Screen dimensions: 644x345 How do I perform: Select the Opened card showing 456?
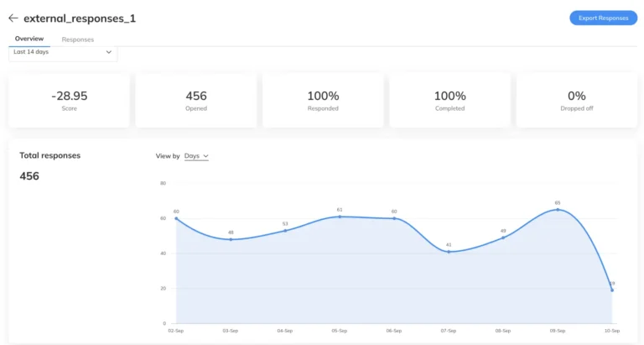click(196, 101)
